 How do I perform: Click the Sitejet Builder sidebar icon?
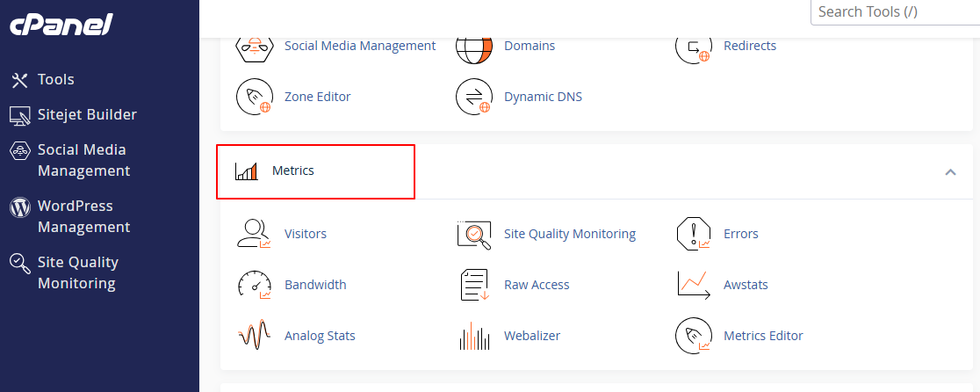point(20,115)
